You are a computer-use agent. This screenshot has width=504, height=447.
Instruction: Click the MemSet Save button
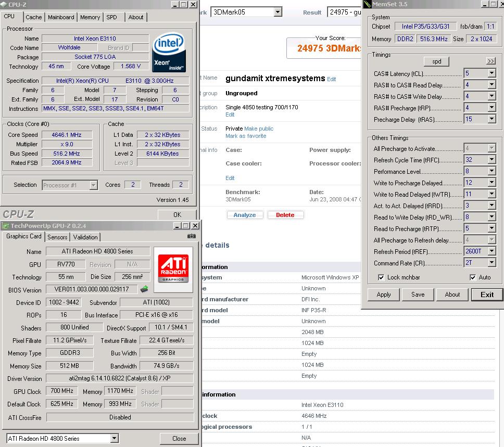(418, 295)
